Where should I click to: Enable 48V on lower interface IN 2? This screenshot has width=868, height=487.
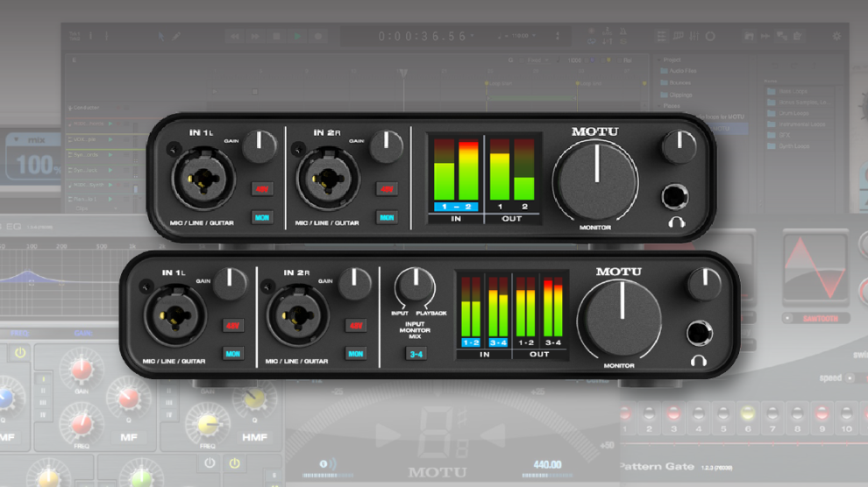point(355,326)
